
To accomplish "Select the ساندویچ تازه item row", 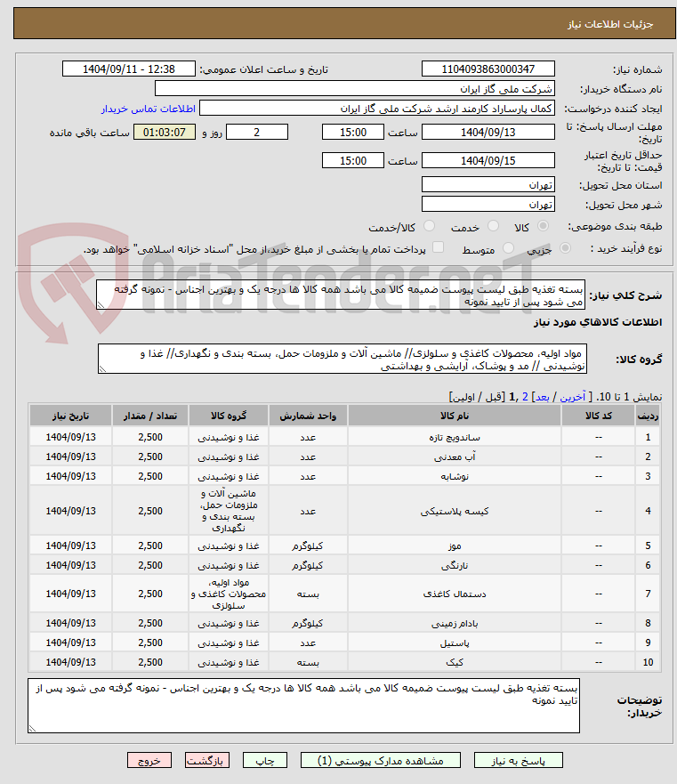I will (x=344, y=437).
